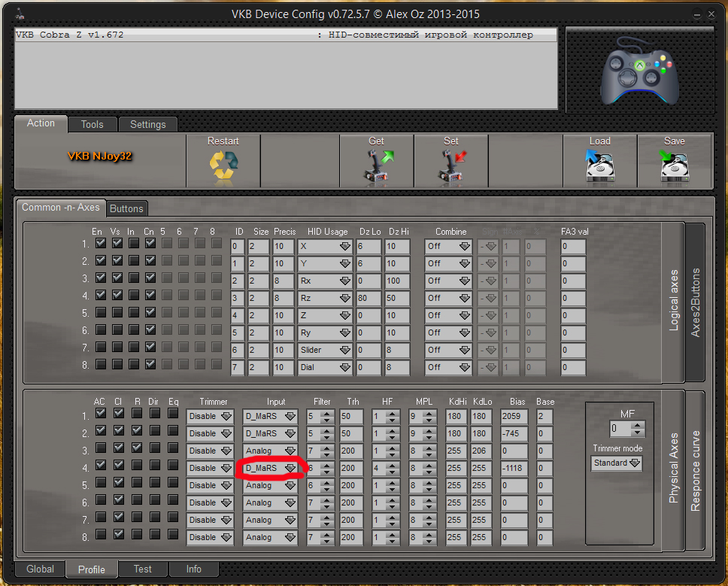The height and width of the screenshot is (586, 728).
Task: Toggle Cn checkbox for logical axis 7
Action: coord(150,347)
